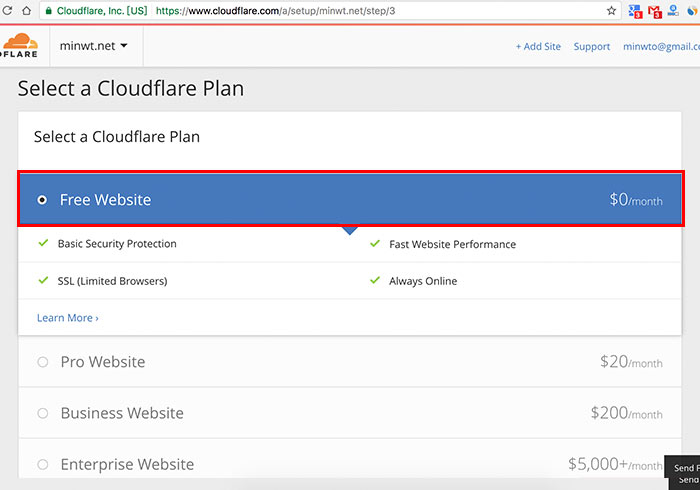
Task: Click the Cloudflare cloud logo
Action: pyautogui.click(x=19, y=46)
